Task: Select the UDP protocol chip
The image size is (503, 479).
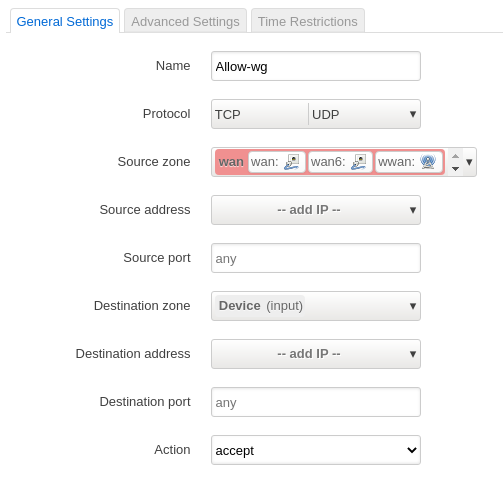Action: pos(325,114)
